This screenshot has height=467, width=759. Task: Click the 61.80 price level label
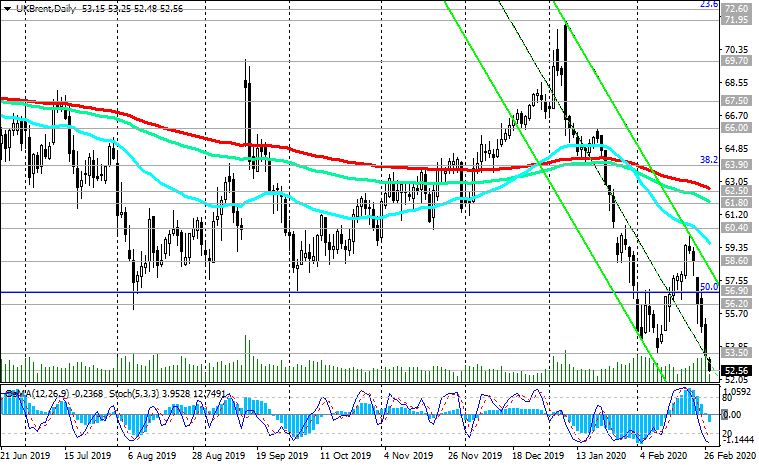(x=736, y=203)
